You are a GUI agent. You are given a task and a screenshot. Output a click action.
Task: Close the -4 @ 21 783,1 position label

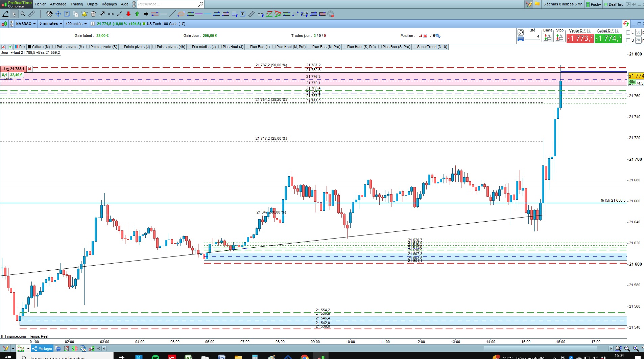[x=29, y=69]
